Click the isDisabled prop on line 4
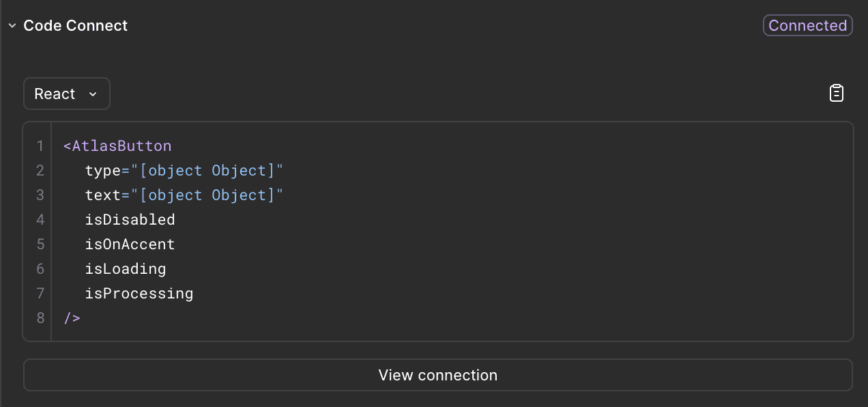This screenshot has width=868, height=407. coord(130,219)
